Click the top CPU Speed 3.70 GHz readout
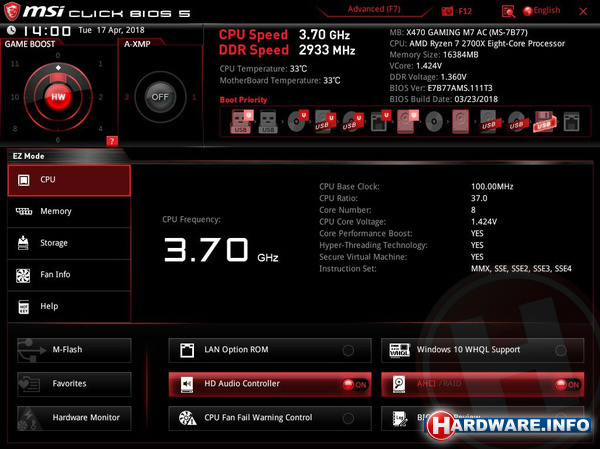This screenshot has height=449, width=600. (x=284, y=35)
